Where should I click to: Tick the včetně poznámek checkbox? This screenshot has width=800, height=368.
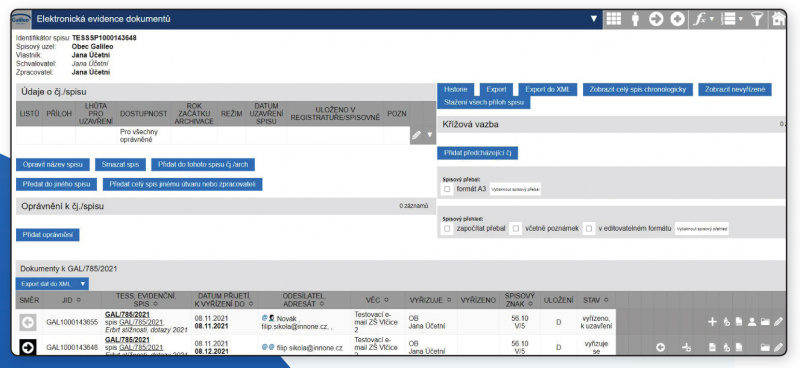pyautogui.click(x=516, y=228)
